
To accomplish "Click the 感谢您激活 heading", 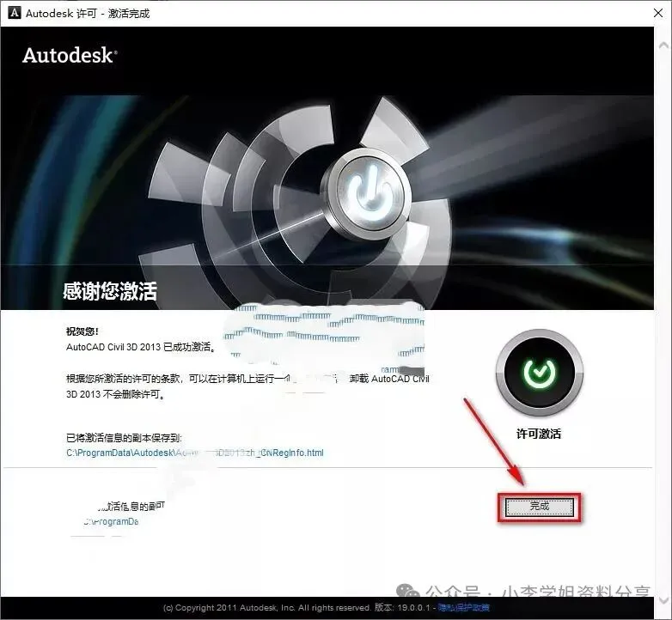I will click(x=110, y=291).
